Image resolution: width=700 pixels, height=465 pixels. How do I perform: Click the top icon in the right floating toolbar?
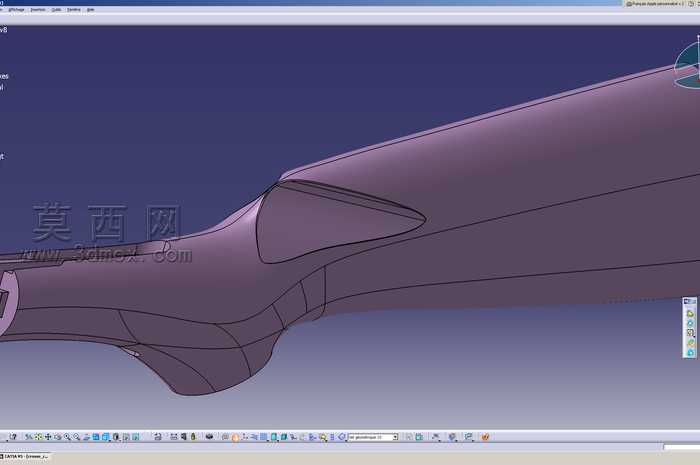point(690,314)
